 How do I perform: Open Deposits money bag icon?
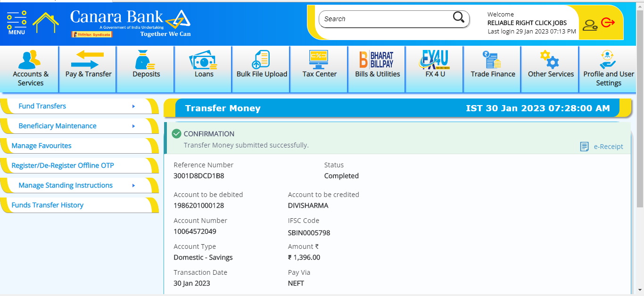[x=146, y=59]
